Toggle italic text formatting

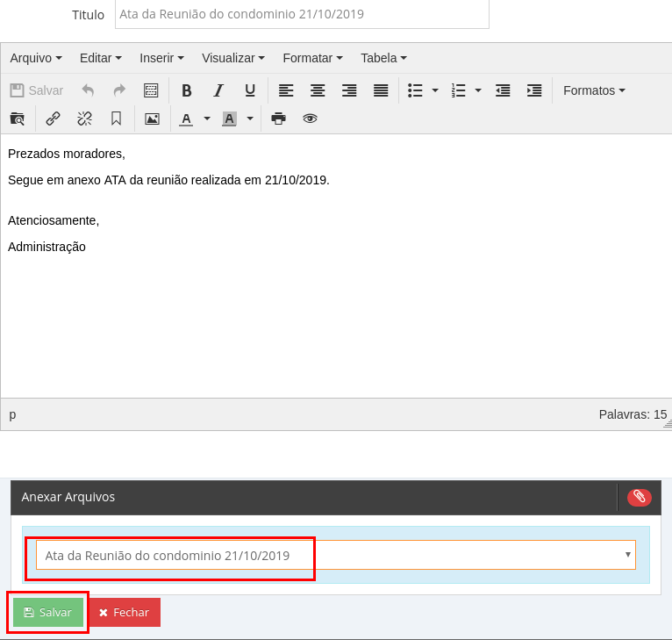[x=218, y=90]
